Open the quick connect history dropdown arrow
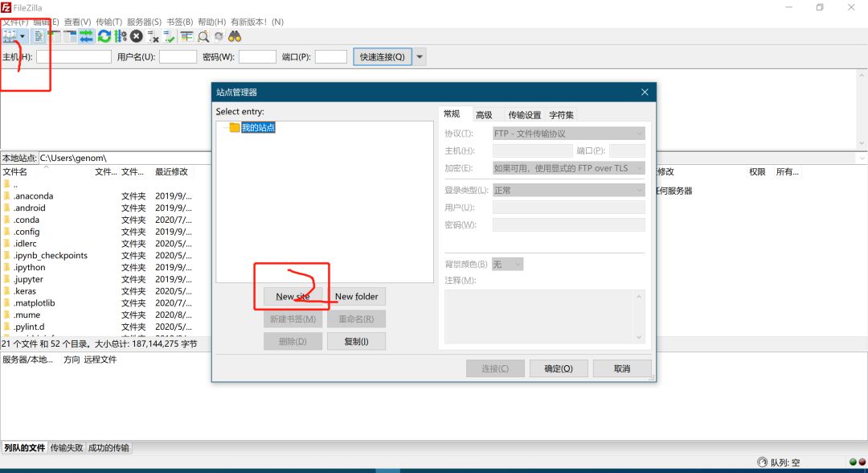 [x=420, y=56]
